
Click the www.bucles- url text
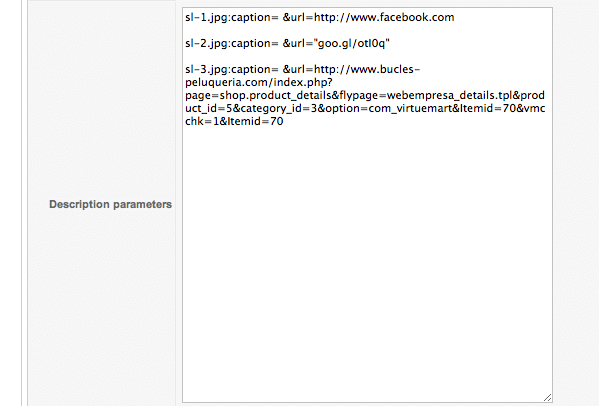pos(385,70)
